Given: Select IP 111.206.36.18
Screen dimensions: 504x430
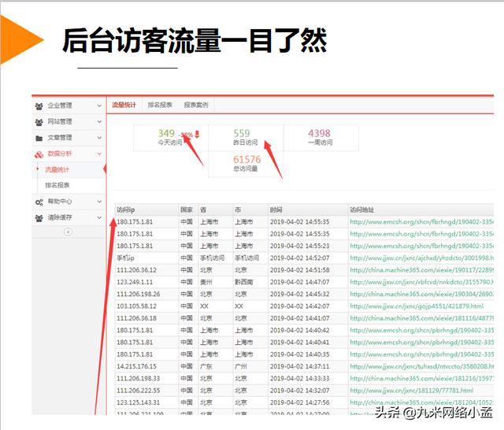Looking at the screenshot, I should click(136, 318).
